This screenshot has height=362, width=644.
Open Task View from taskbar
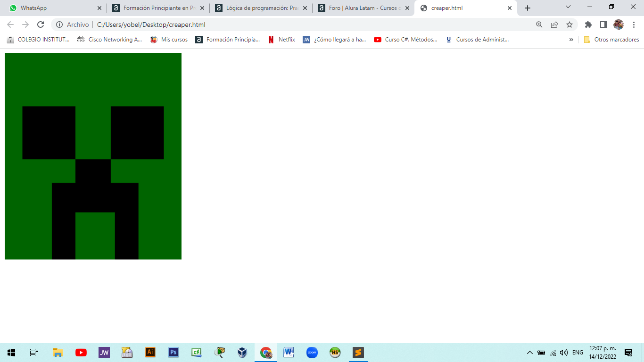point(34,353)
